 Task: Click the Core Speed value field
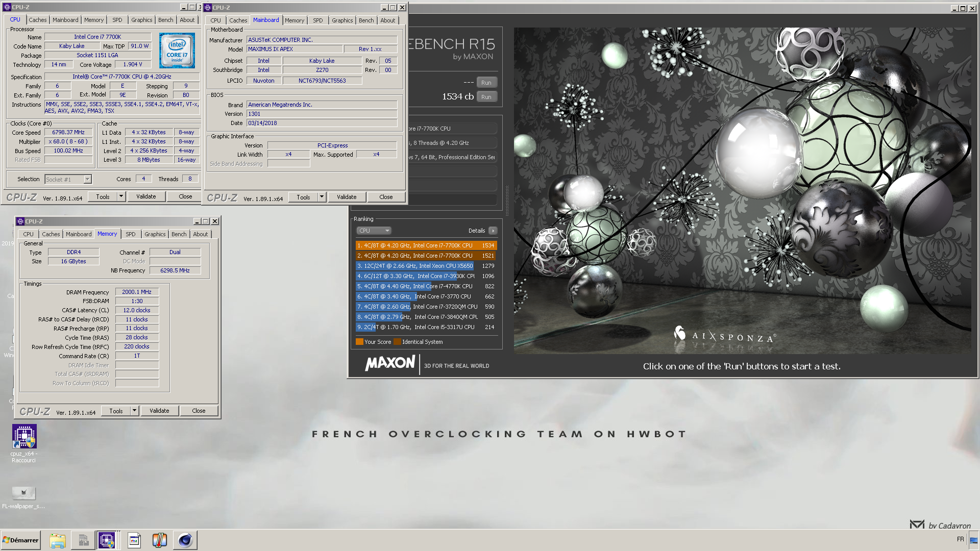(68, 133)
